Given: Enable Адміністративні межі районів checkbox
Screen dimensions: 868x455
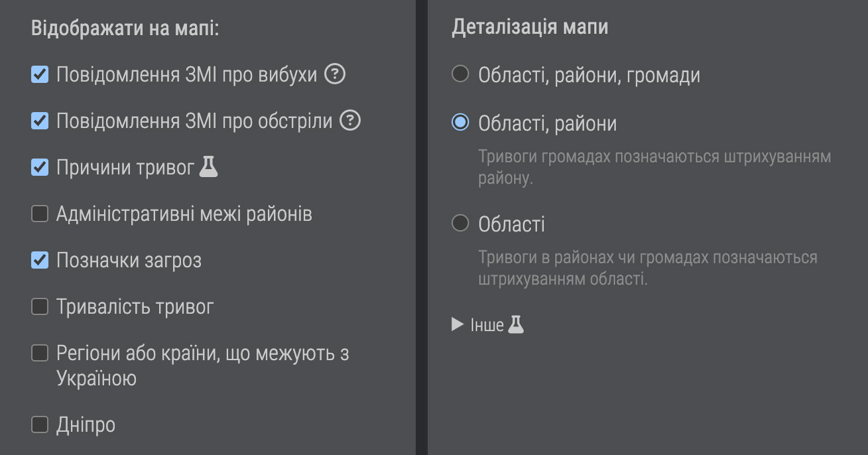Looking at the screenshot, I should 40,214.
